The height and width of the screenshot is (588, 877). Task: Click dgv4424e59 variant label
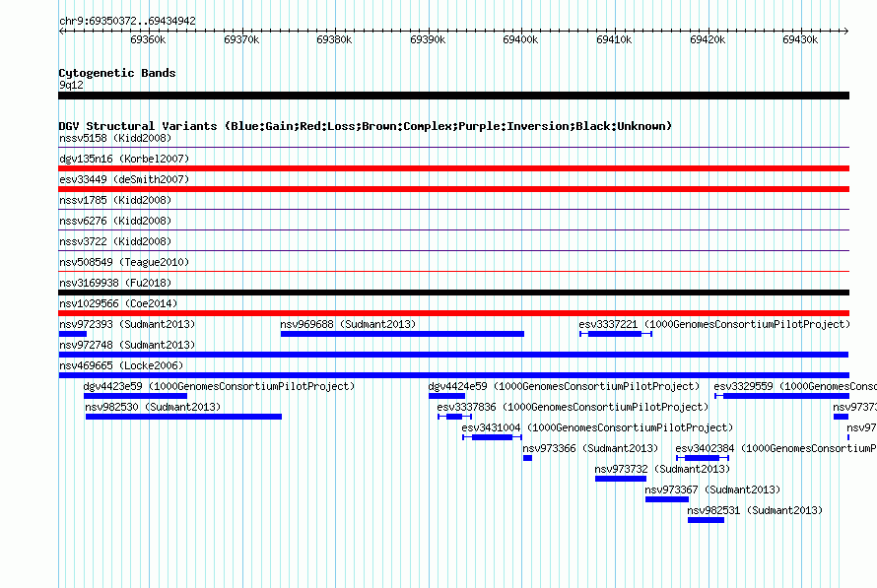point(564,386)
